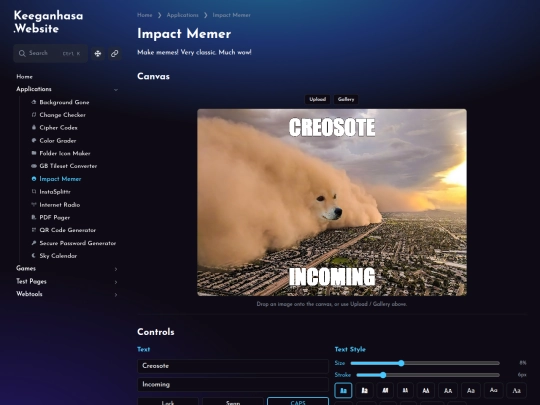Click Impact Memer in the breadcrumb
The height and width of the screenshot is (405, 540).
(x=231, y=15)
